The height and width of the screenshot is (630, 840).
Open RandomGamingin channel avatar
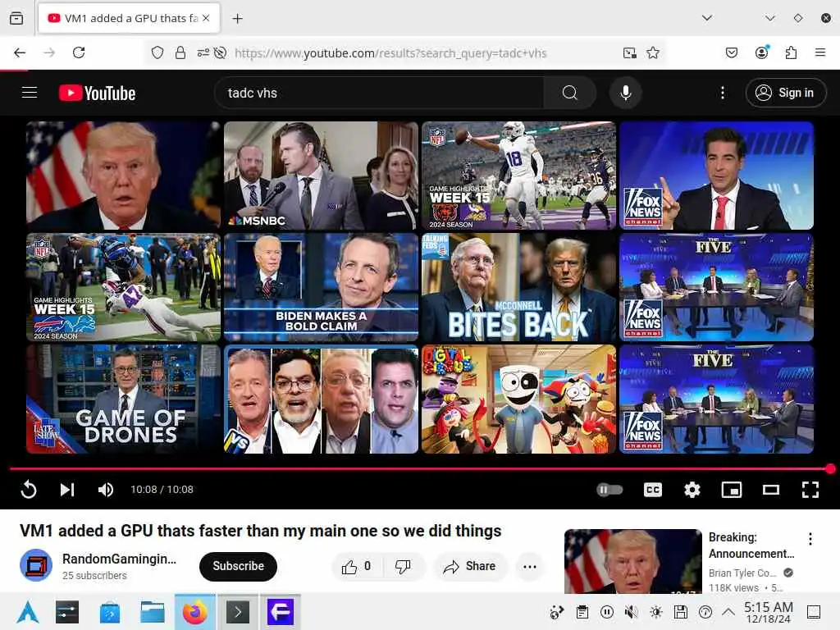[36, 565]
